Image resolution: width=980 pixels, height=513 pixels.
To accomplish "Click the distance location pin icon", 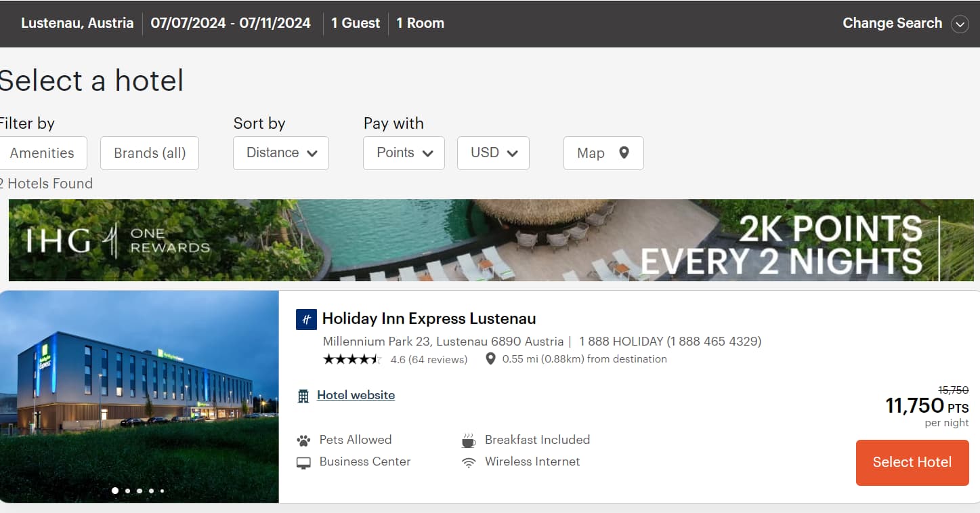I will pyautogui.click(x=491, y=359).
